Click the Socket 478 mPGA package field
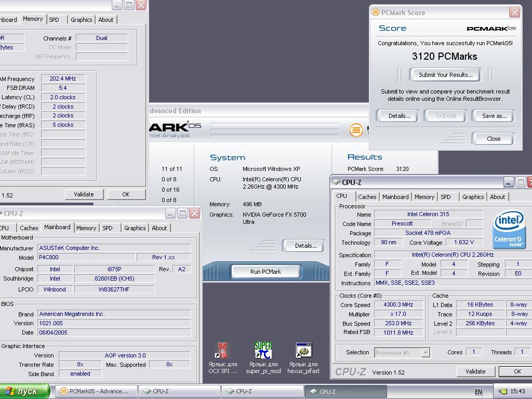 [x=428, y=233]
